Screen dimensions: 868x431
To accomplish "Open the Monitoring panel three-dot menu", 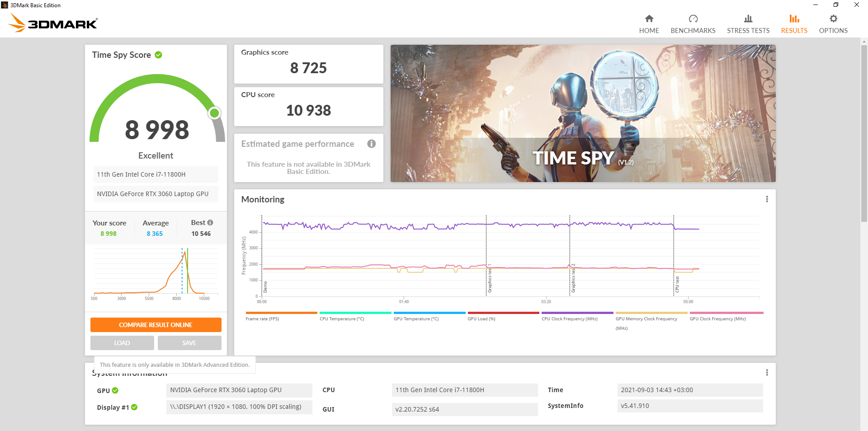I will coord(767,199).
